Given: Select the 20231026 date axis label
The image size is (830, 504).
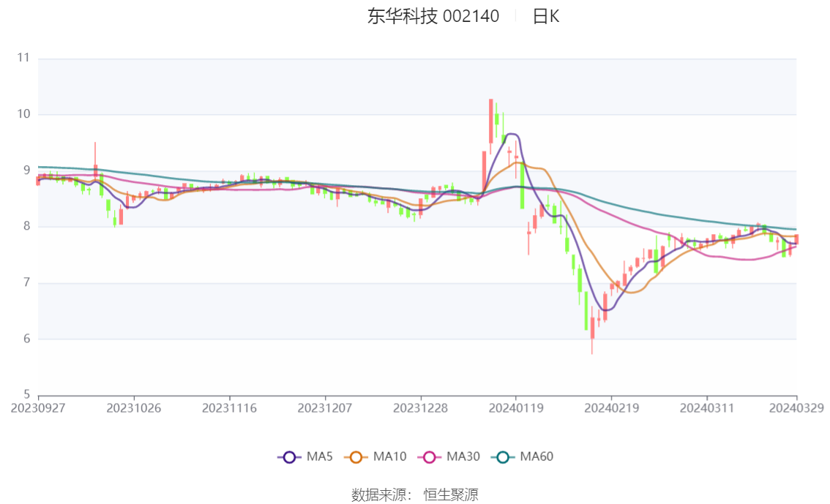Looking at the screenshot, I should click(134, 408).
